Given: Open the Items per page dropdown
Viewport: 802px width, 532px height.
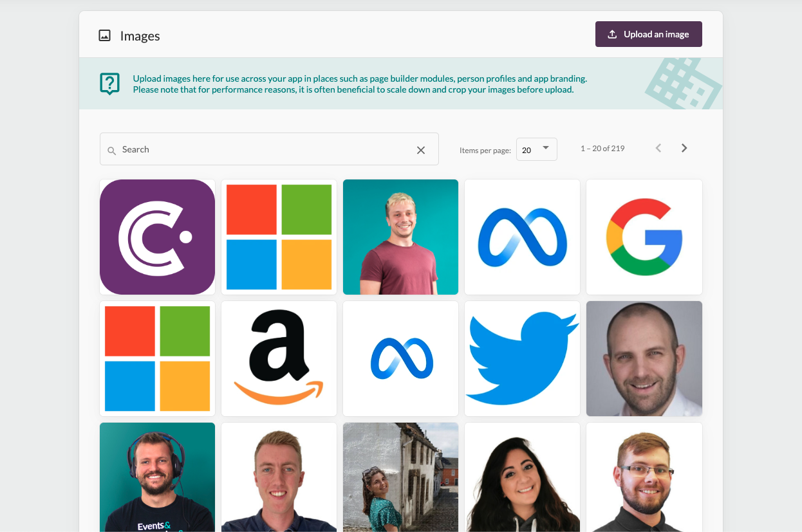Looking at the screenshot, I should click(x=536, y=149).
